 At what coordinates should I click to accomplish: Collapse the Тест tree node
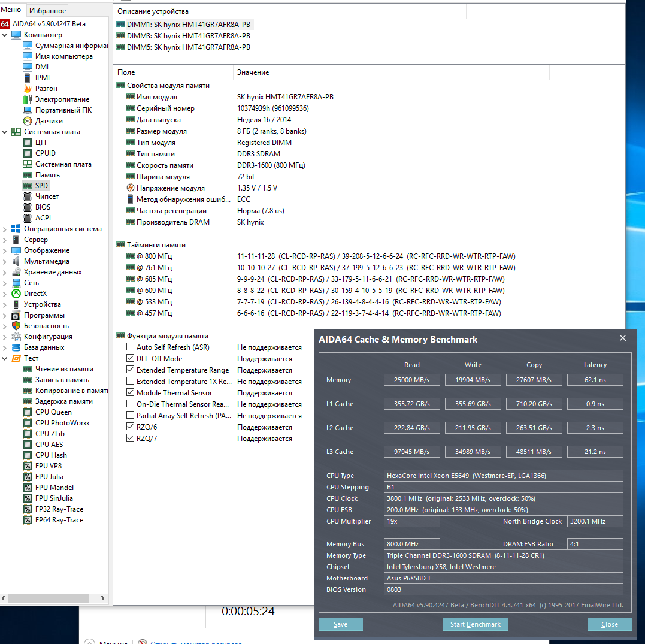5,358
